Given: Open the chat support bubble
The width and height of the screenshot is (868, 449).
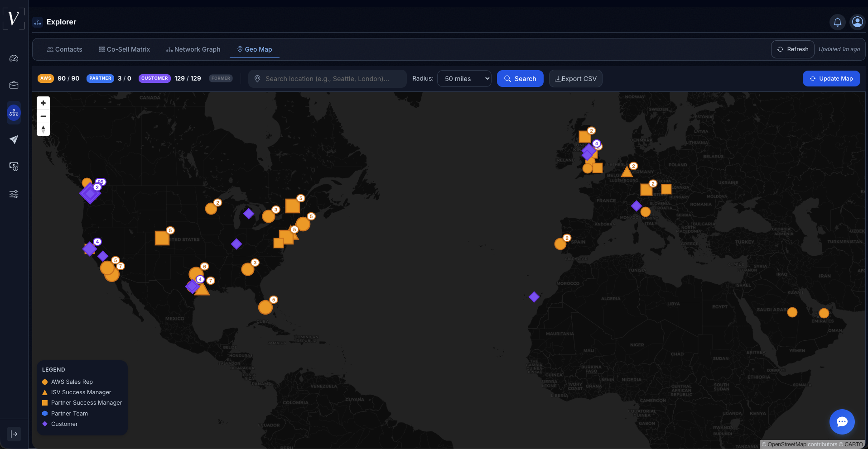Looking at the screenshot, I should point(842,422).
